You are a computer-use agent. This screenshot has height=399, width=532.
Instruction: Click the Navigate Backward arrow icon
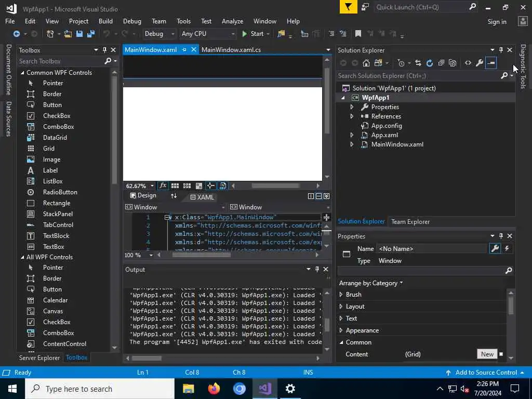(16, 34)
